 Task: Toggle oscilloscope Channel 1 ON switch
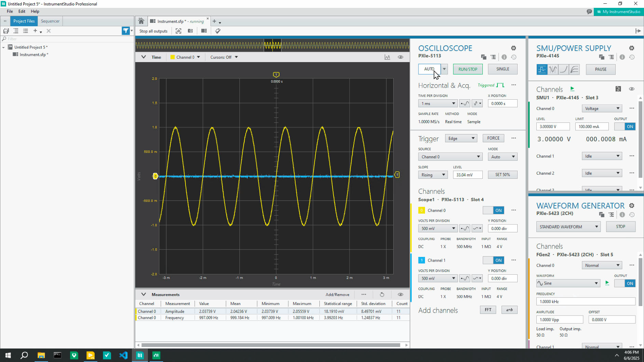[493, 260]
